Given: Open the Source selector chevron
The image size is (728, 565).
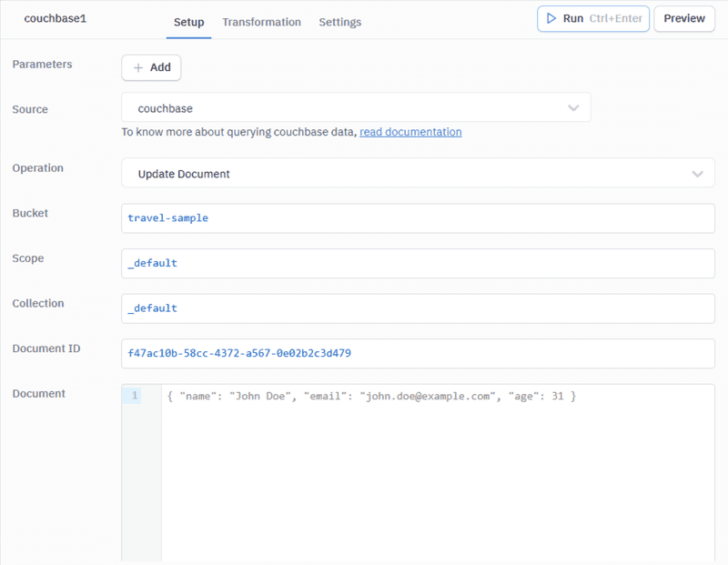Looking at the screenshot, I should [573, 107].
